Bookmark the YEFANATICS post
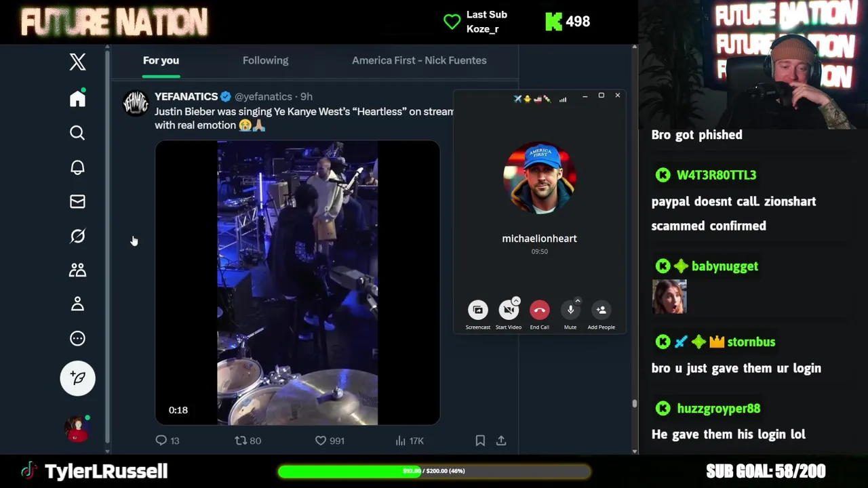868x488 pixels. 480,441
